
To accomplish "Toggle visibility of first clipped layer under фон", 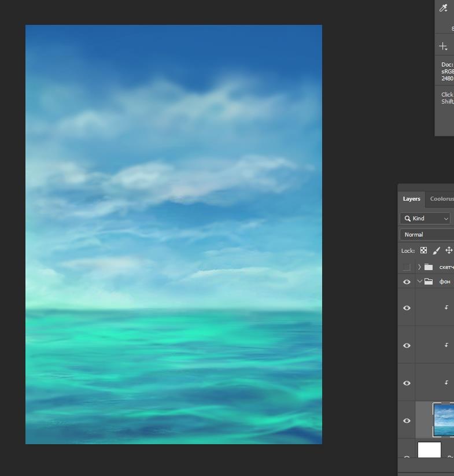I will [x=407, y=308].
